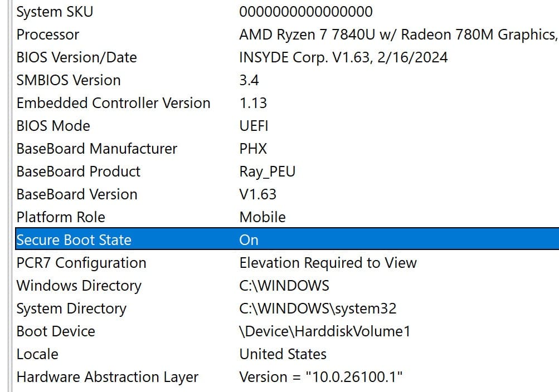This screenshot has width=559, height=392.
Task: Select the Embedded Controller Version row
Action: [x=114, y=102]
